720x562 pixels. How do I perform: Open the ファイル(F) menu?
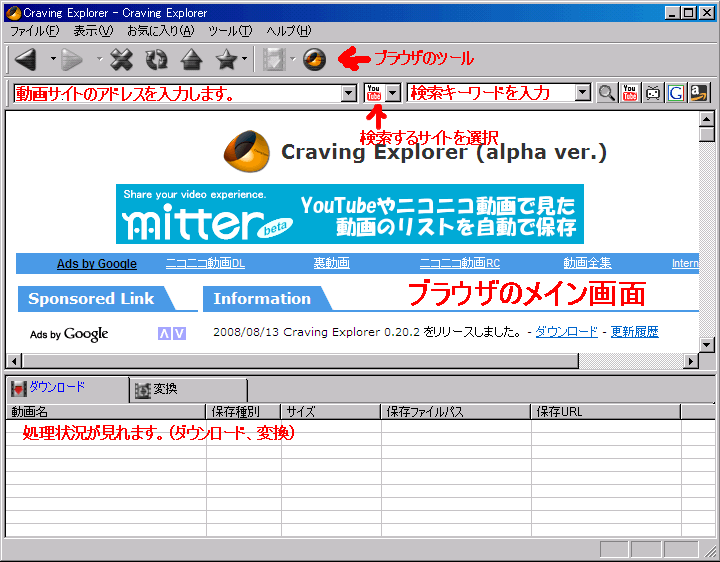34,31
